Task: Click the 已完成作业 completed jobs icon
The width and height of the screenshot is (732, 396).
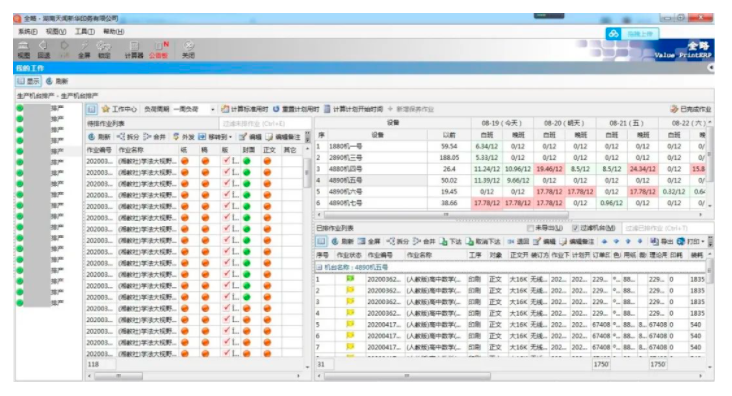Action: (674, 109)
